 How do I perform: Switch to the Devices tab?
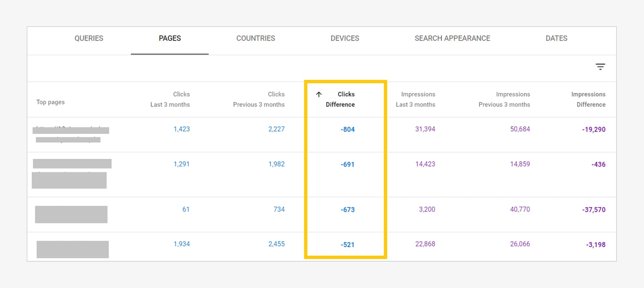pyautogui.click(x=345, y=38)
